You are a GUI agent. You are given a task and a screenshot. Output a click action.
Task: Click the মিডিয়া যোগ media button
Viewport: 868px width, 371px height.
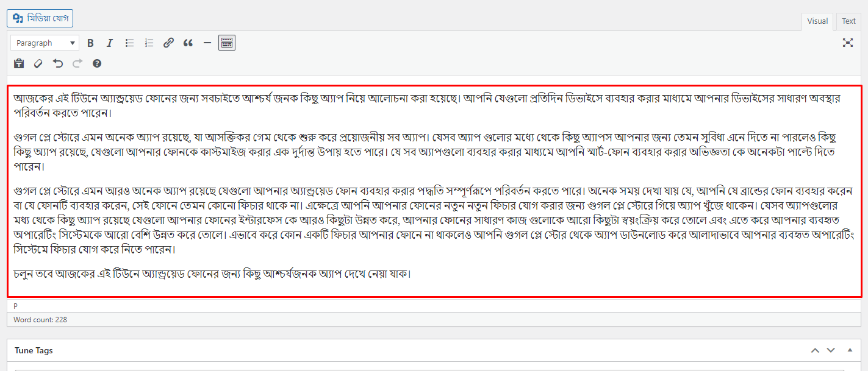point(40,18)
